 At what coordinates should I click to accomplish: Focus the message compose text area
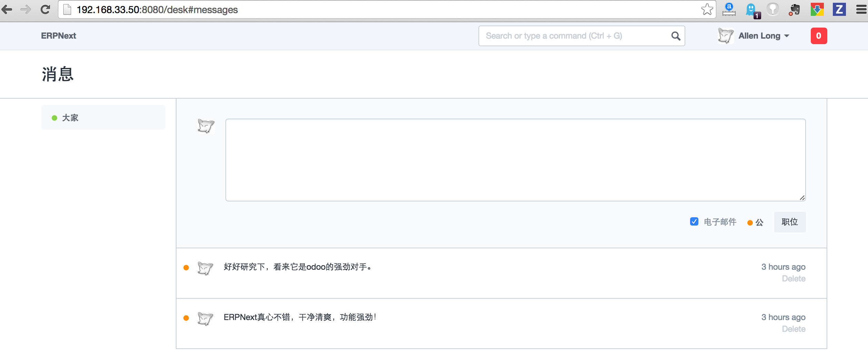515,160
